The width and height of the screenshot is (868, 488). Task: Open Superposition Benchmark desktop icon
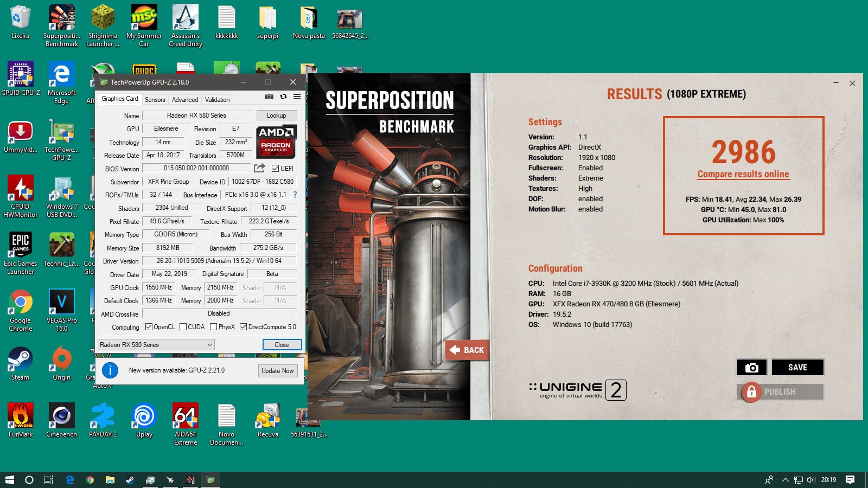[62, 25]
